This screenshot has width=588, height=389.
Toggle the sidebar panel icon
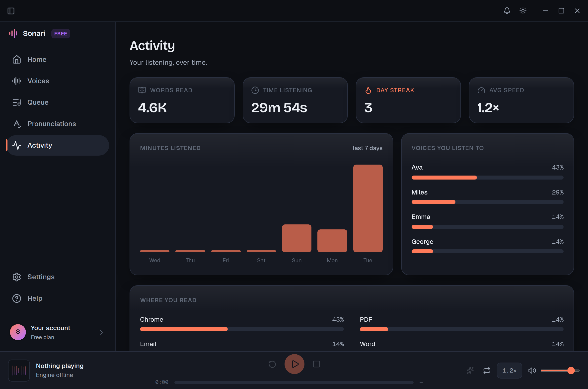pos(11,11)
